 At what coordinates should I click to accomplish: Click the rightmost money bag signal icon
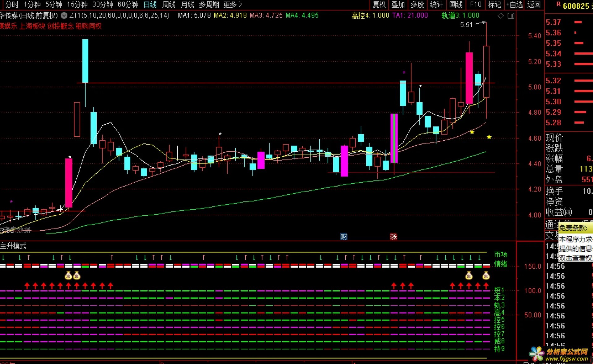point(486,275)
